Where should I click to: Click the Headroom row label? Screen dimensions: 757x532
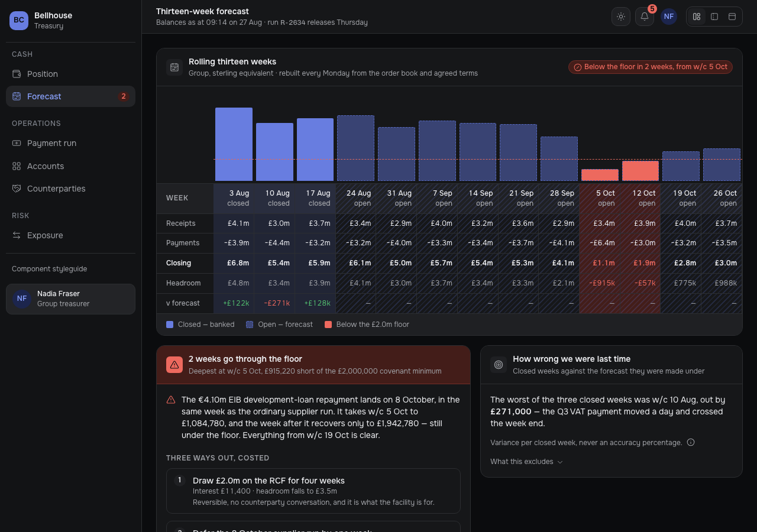click(x=183, y=283)
